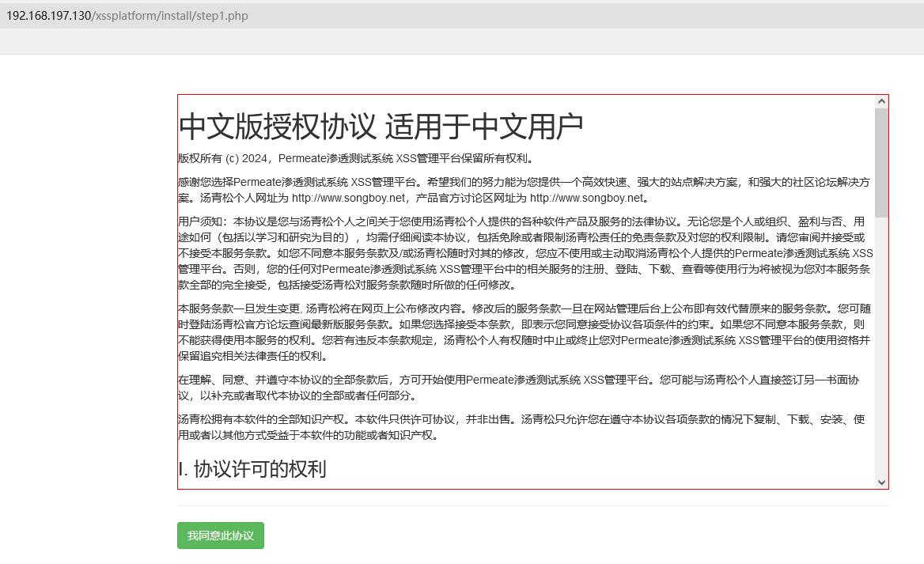This screenshot has height=564, width=924.
Task: Click section heading I. 协议许可的权利
Action: [252, 469]
